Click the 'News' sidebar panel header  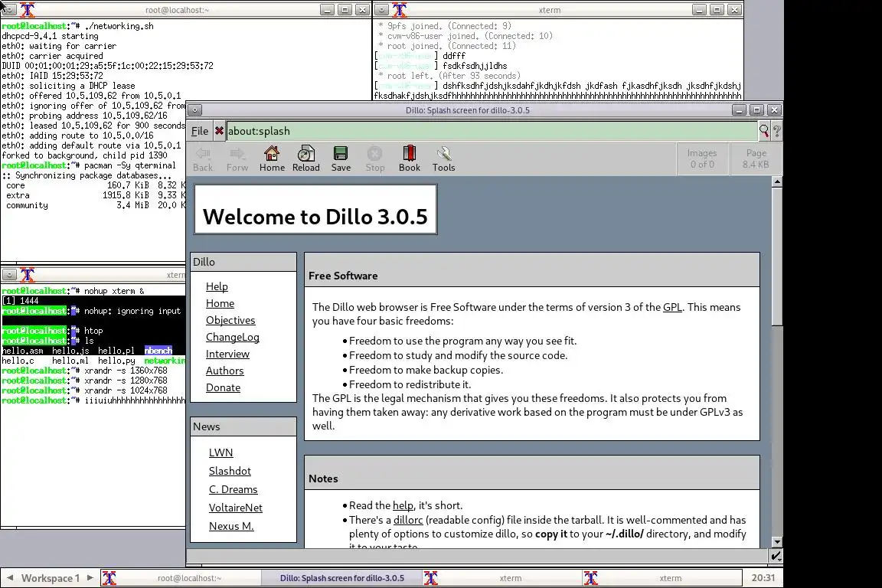243,426
